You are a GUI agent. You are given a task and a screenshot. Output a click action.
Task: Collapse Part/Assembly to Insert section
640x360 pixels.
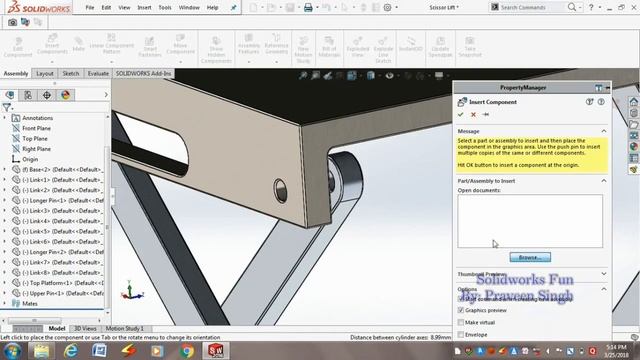[604, 180]
